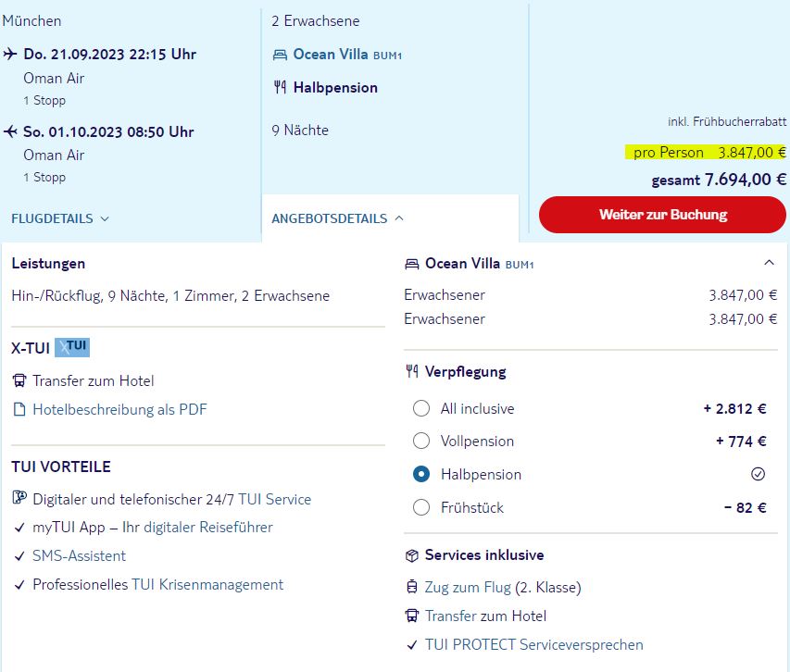This screenshot has width=790, height=672.
Task: Click the 'Leistungen' heading
Action: [48, 264]
